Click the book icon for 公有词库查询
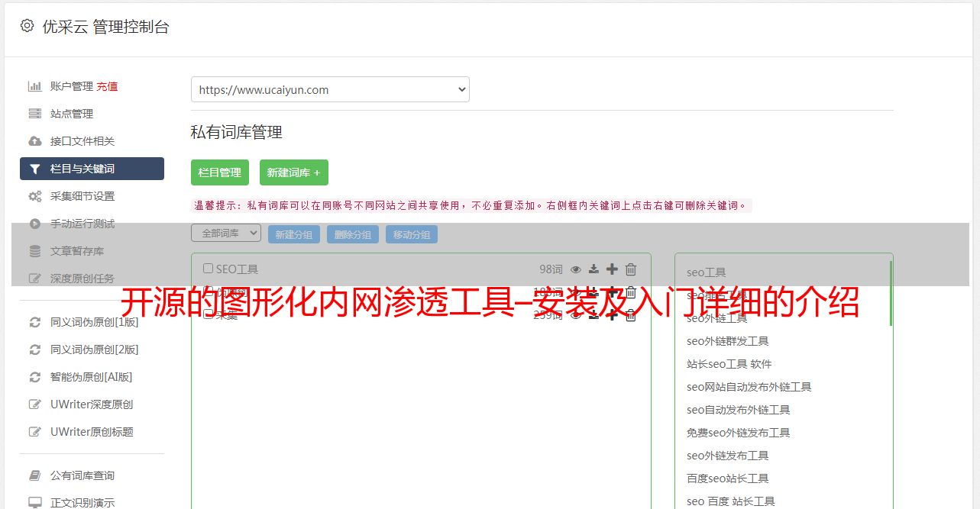The image size is (980, 509). click(35, 475)
